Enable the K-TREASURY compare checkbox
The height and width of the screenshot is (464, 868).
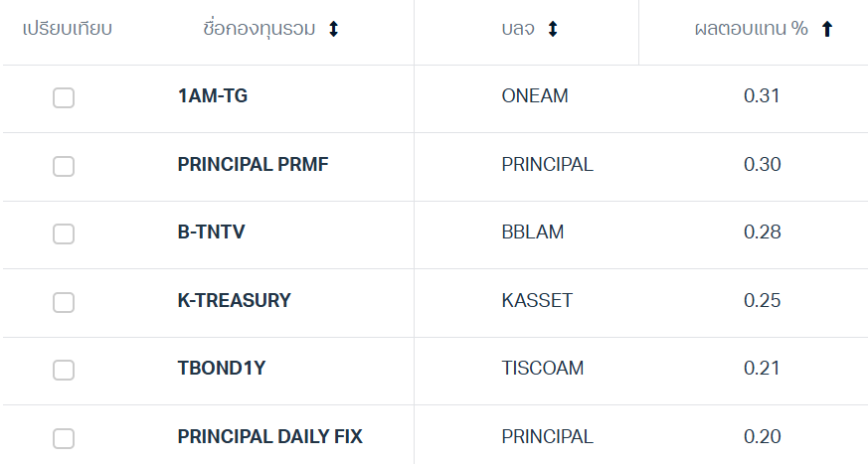pyautogui.click(x=64, y=302)
